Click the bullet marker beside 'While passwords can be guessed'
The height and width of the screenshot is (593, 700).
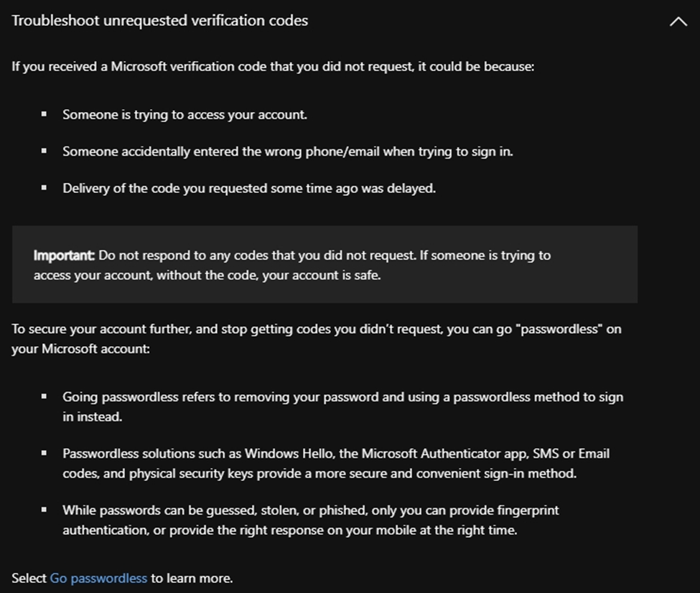44,510
